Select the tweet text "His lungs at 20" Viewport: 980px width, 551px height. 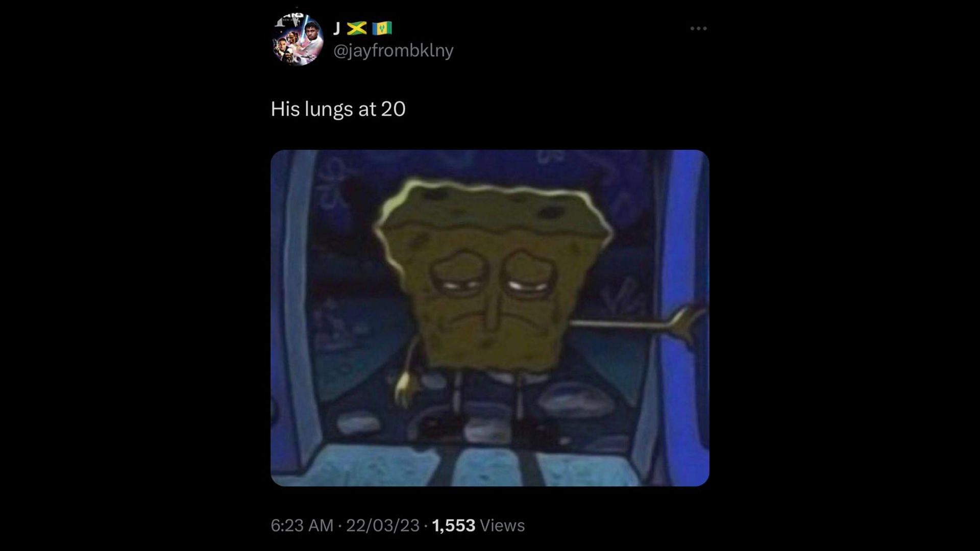tap(338, 109)
